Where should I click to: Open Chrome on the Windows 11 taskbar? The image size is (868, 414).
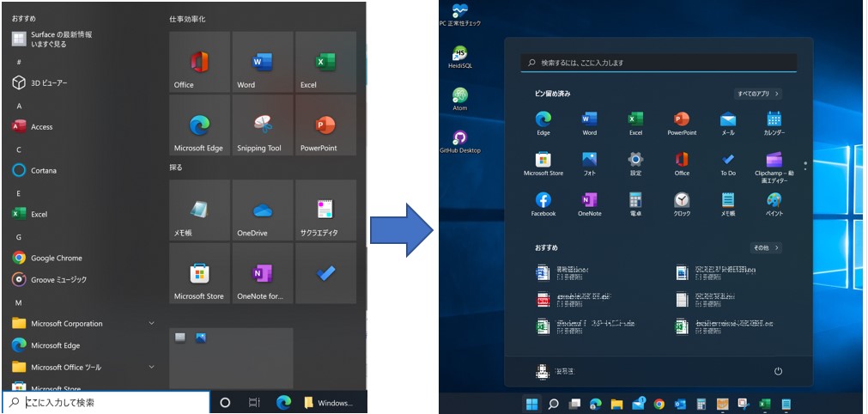(x=659, y=404)
